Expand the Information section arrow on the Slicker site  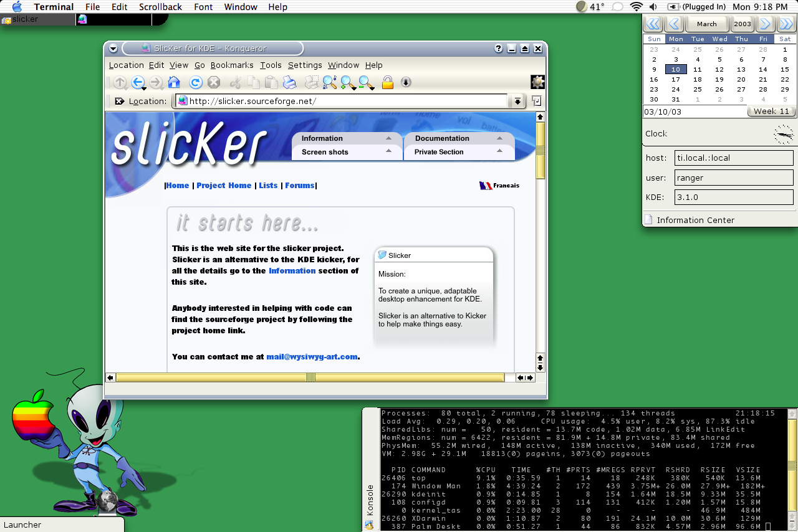click(388, 138)
